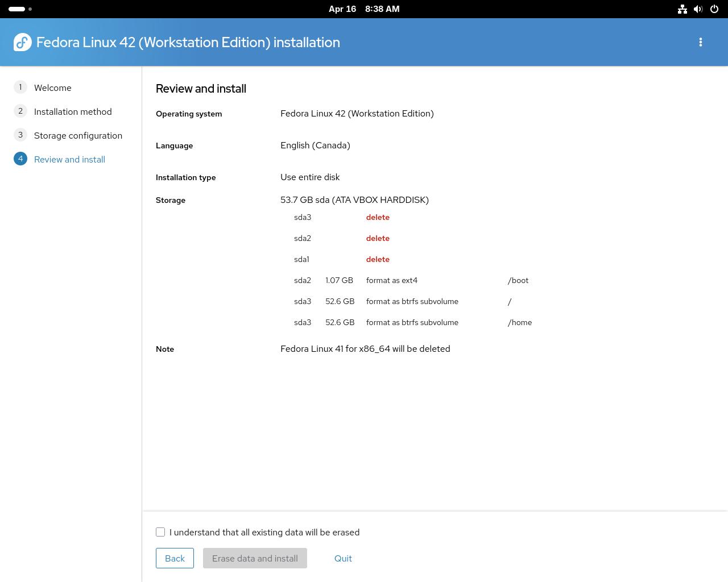Click the volume speaker icon
The width and height of the screenshot is (728, 582).
pos(698,9)
